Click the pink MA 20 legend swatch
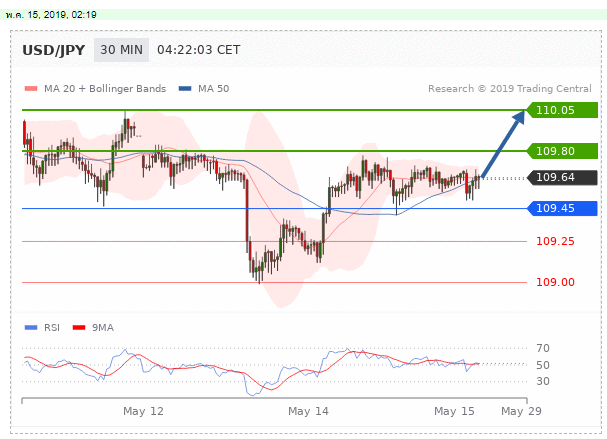607x439 pixels. [31, 89]
